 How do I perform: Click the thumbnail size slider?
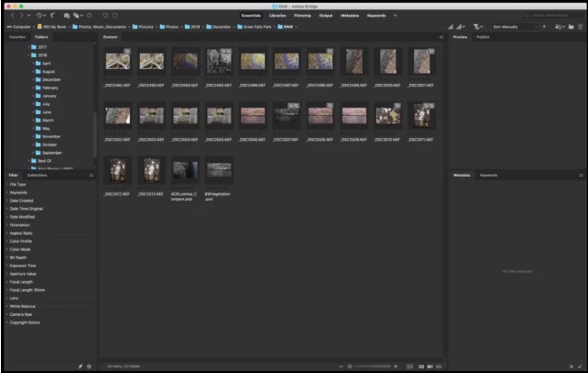tap(368, 366)
